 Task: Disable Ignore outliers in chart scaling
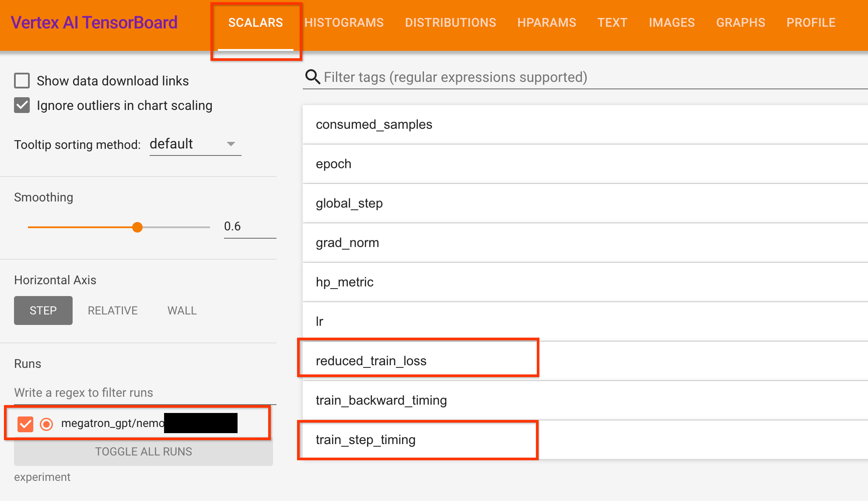coord(22,105)
